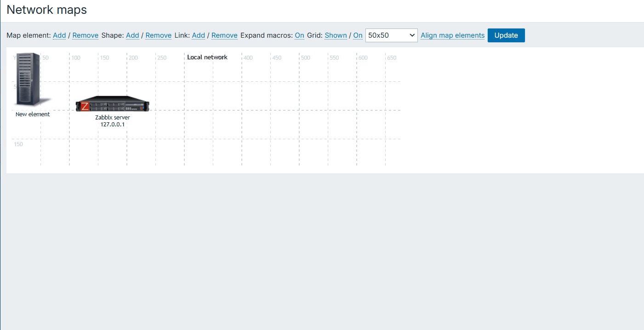Add a new map element

(59, 35)
